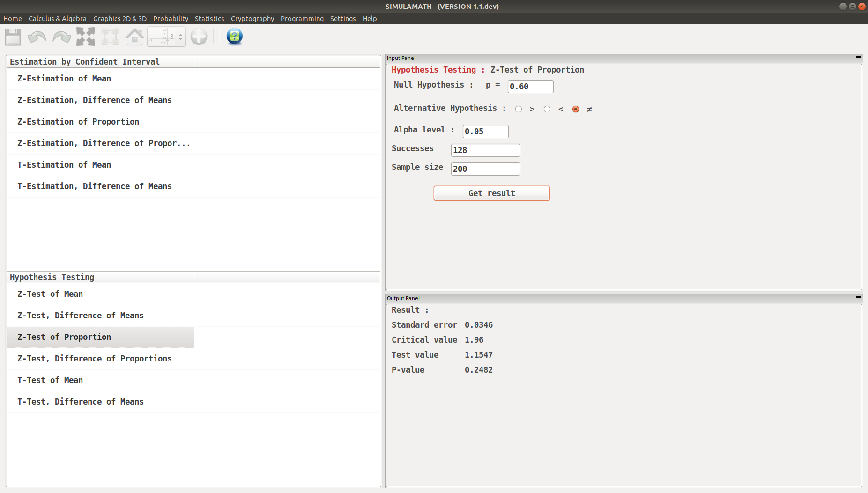Click the Test value result 1.1547
868x493 pixels.
click(x=478, y=355)
